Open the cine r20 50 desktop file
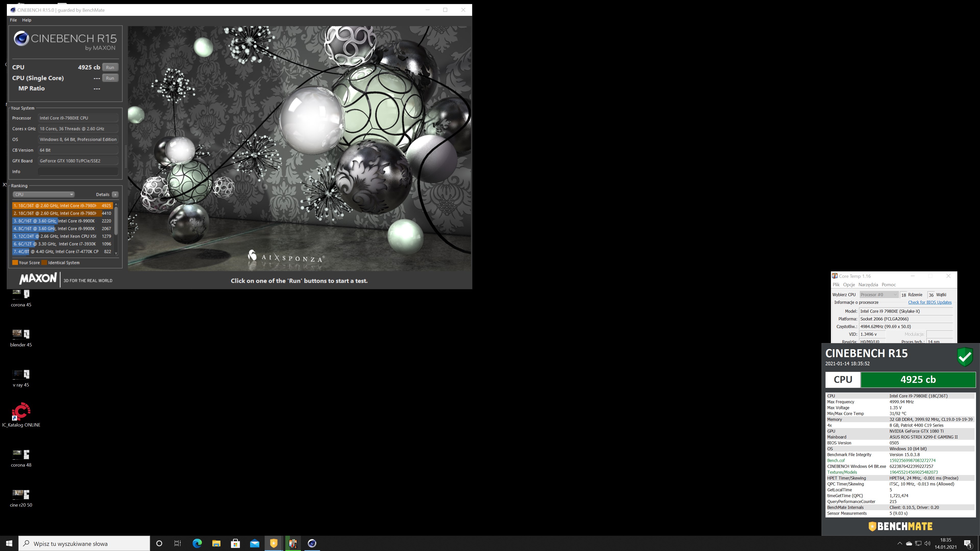Screen dimensions: 980x551 click(x=21, y=498)
